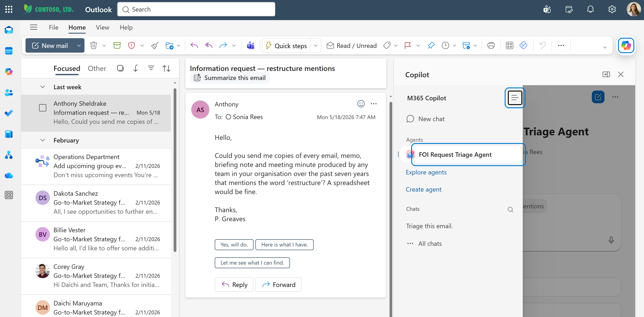Expand the ribbon chevron
Image resolution: width=644 pixels, height=317 pixels.
(x=605, y=47)
